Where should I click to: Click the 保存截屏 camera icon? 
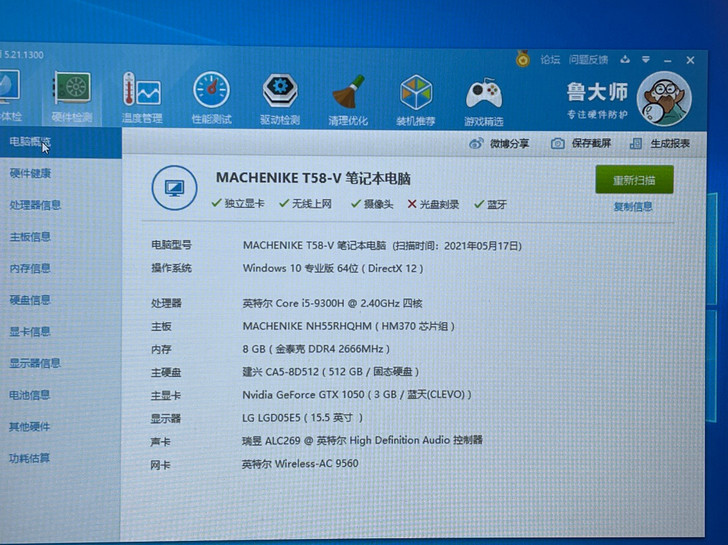tap(558, 143)
